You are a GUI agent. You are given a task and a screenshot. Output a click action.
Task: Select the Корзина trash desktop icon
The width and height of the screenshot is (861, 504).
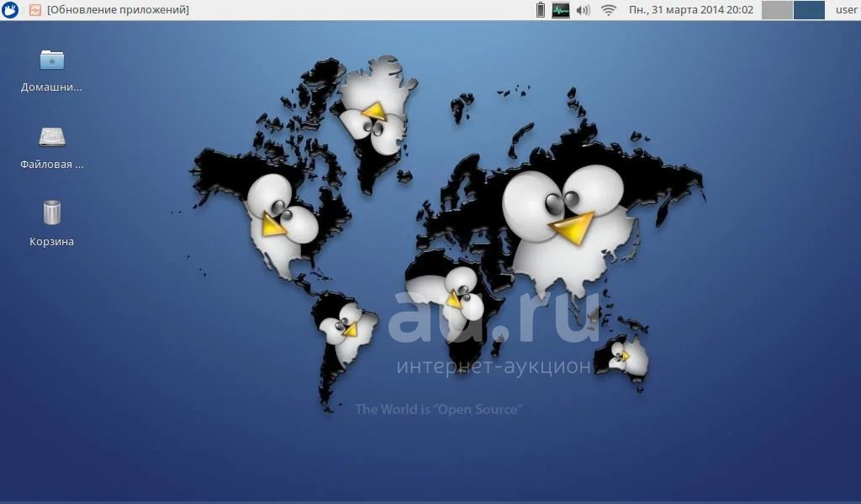click(x=51, y=213)
